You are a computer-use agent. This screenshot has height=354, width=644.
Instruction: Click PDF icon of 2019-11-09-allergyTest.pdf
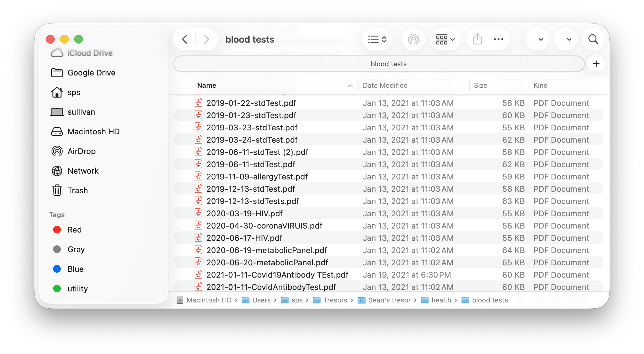[x=198, y=176]
